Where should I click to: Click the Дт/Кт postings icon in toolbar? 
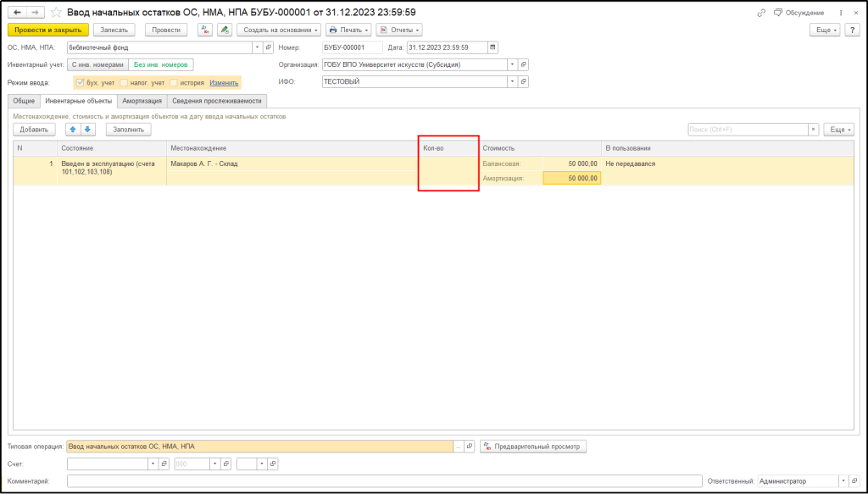[205, 30]
